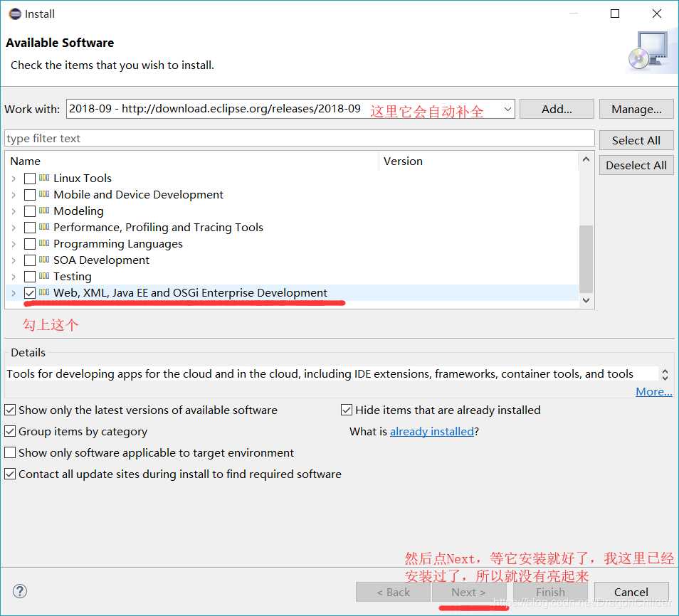This screenshot has width=679, height=616.
Task: Check the SOA Development checkbox
Action: (30, 260)
